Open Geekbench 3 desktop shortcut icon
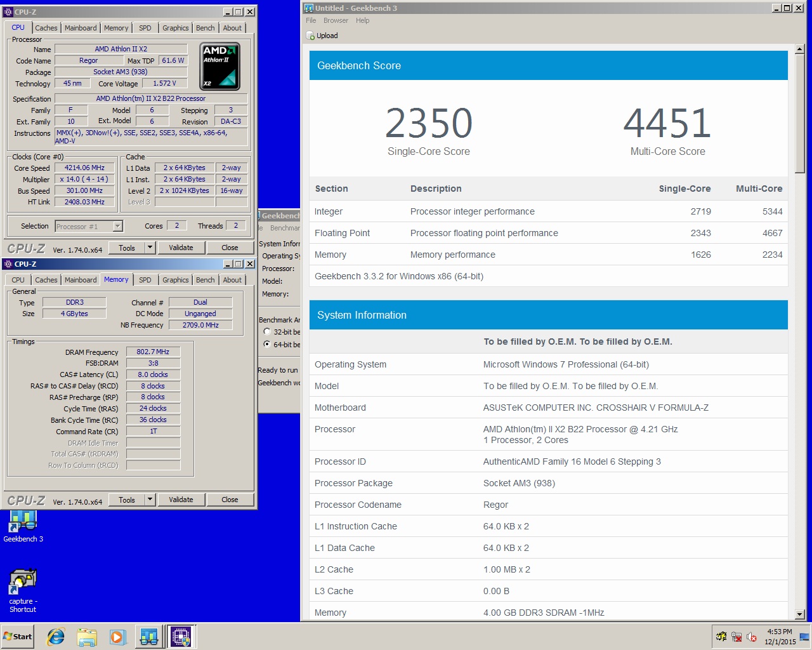The height and width of the screenshot is (650, 812). tap(23, 527)
